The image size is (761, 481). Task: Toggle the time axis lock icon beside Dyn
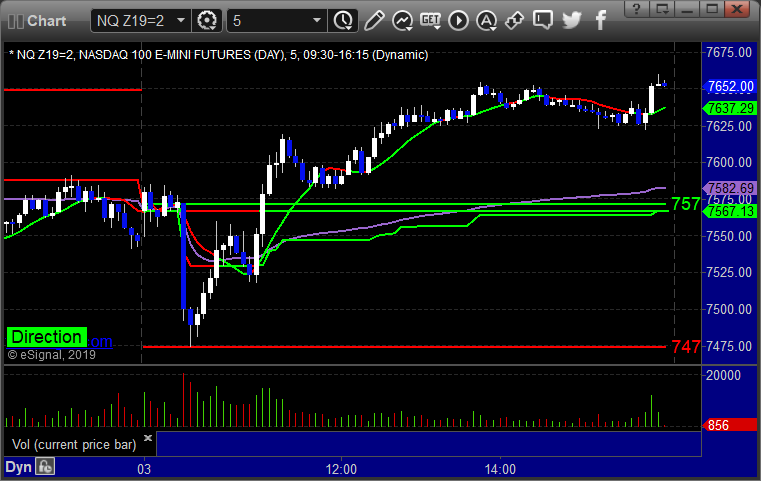point(46,467)
